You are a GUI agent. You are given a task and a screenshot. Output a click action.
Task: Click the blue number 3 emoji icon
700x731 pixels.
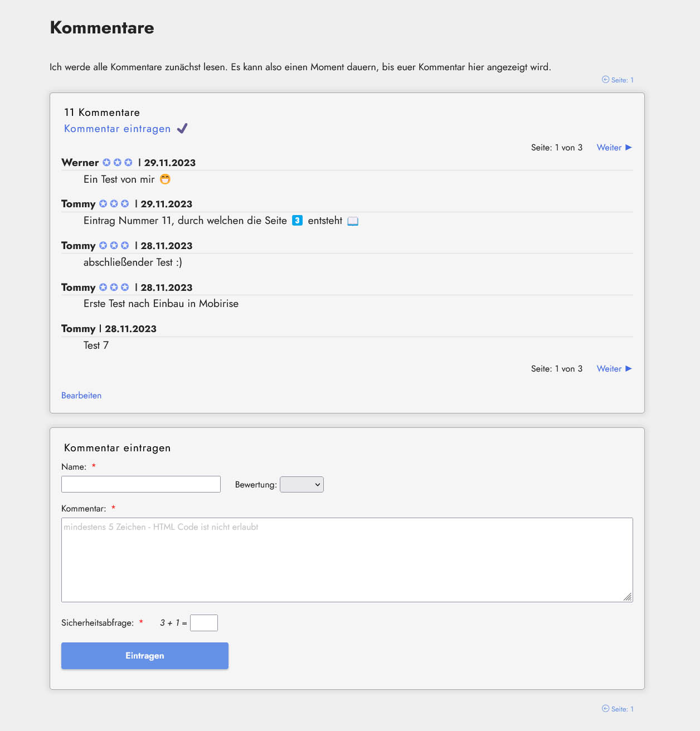click(x=298, y=221)
